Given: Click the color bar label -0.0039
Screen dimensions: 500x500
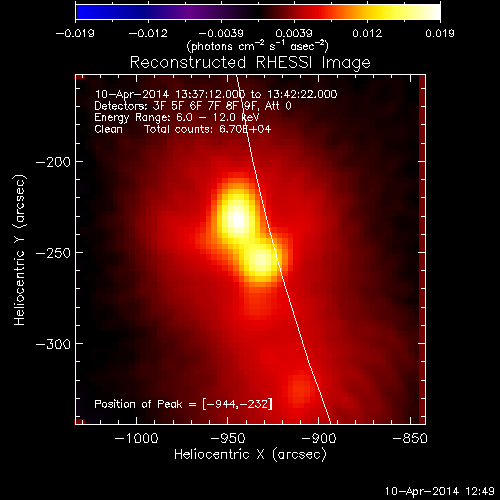Looking at the screenshot, I should (221, 33).
